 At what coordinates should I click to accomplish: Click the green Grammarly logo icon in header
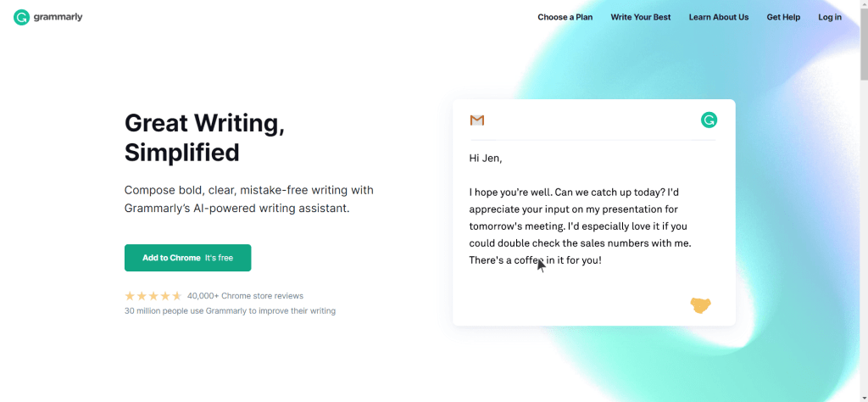[x=21, y=17]
